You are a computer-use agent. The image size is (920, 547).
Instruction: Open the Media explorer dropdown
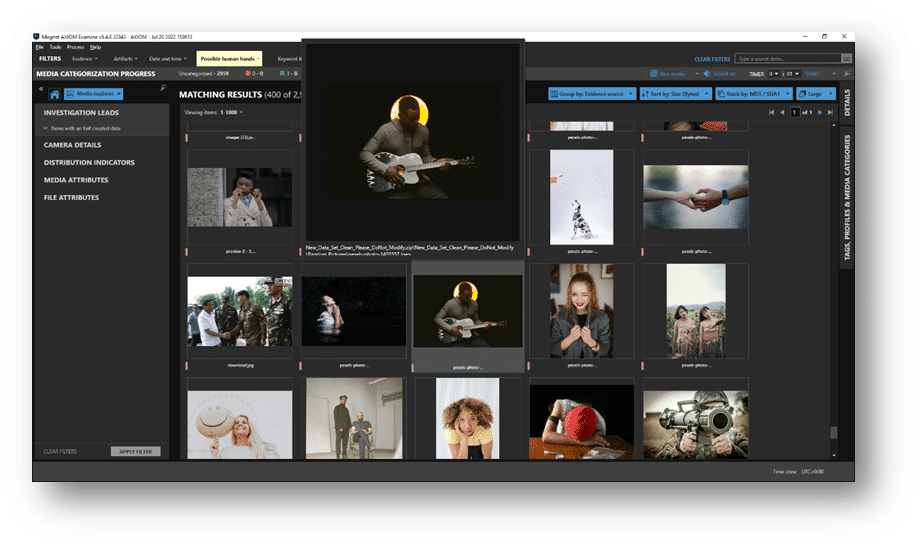[x=94, y=94]
